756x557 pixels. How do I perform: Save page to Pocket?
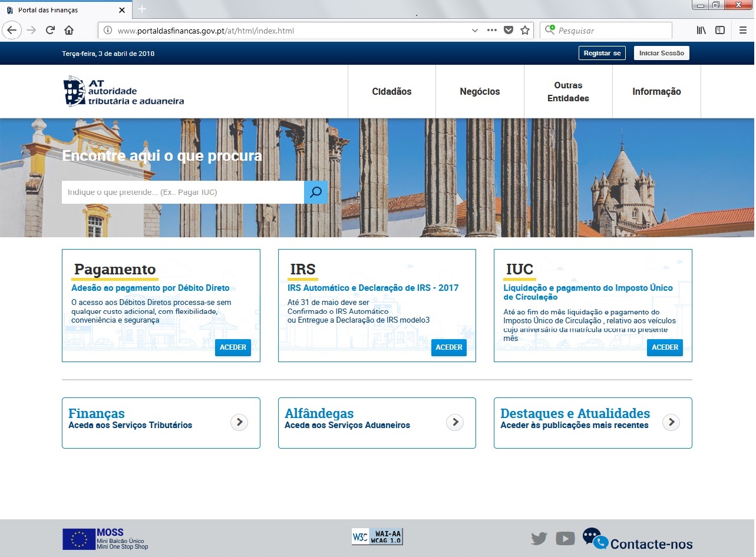[509, 31]
